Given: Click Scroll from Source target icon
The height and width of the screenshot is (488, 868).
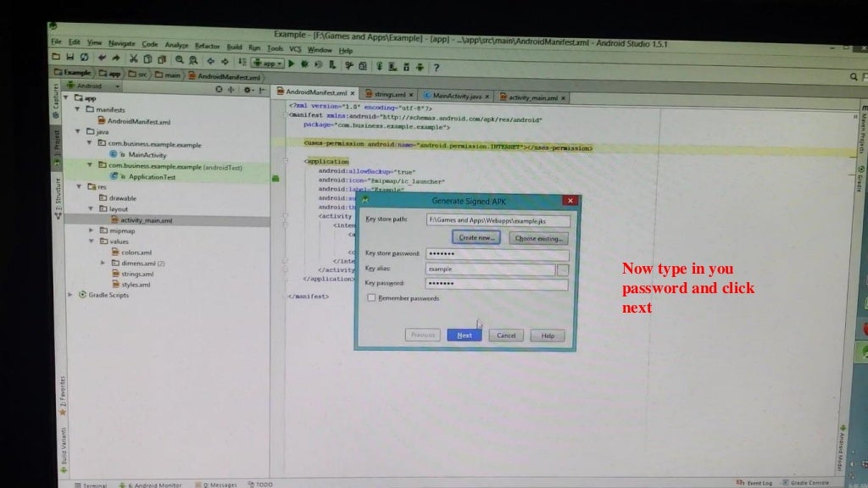Looking at the screenshot, I should (x=219, y=89).
